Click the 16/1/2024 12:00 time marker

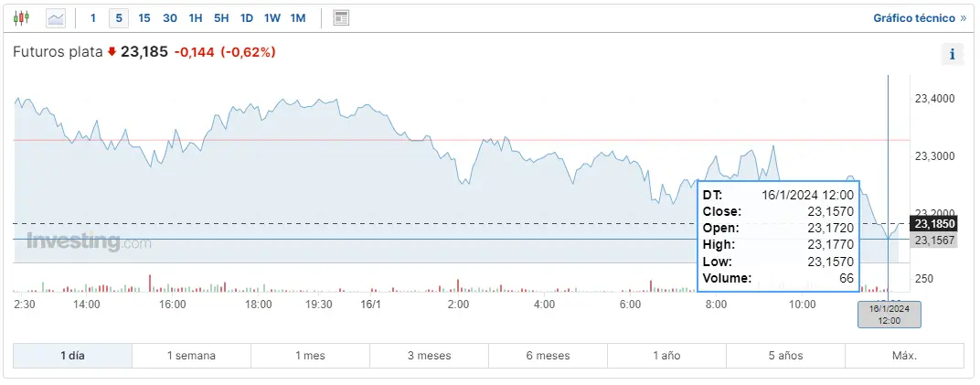click(x=889, y=315)
